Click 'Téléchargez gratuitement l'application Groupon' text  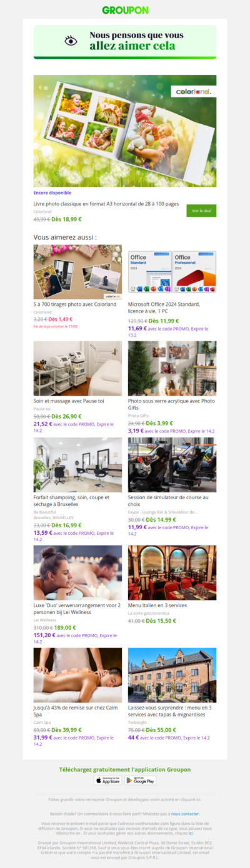tap(125, 769)
